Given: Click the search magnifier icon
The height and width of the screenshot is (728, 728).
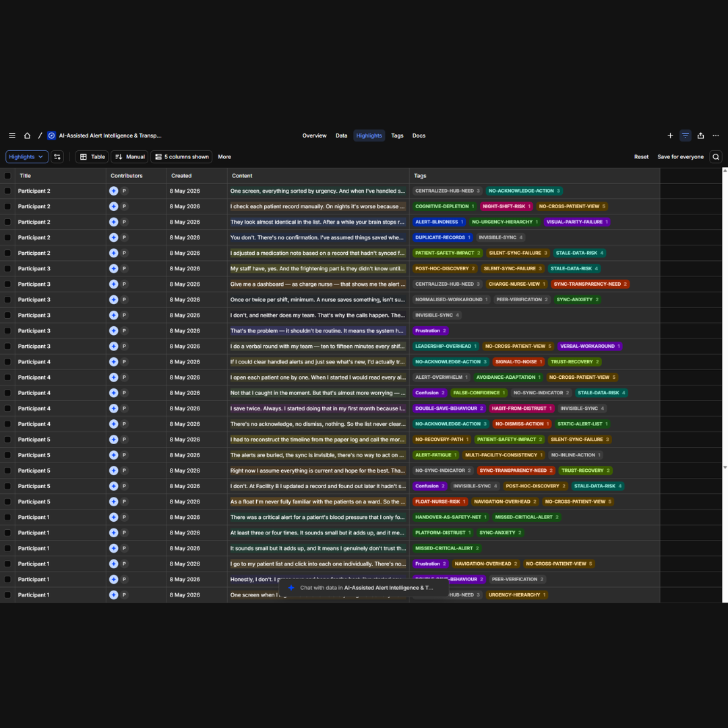Looking at the screenshot, I should click(x=716, y=157).
